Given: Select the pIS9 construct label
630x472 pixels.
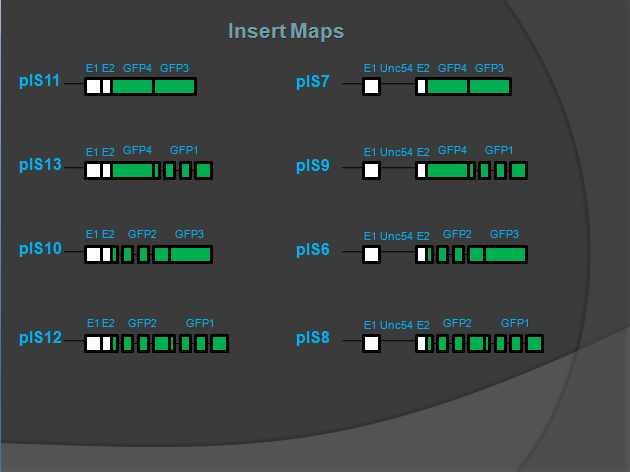Looking at the screenshot, I should click(x=313, y=165).
